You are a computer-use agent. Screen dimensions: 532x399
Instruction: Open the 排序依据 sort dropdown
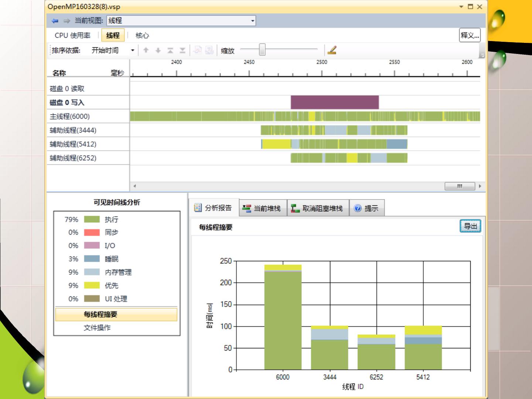132,50
